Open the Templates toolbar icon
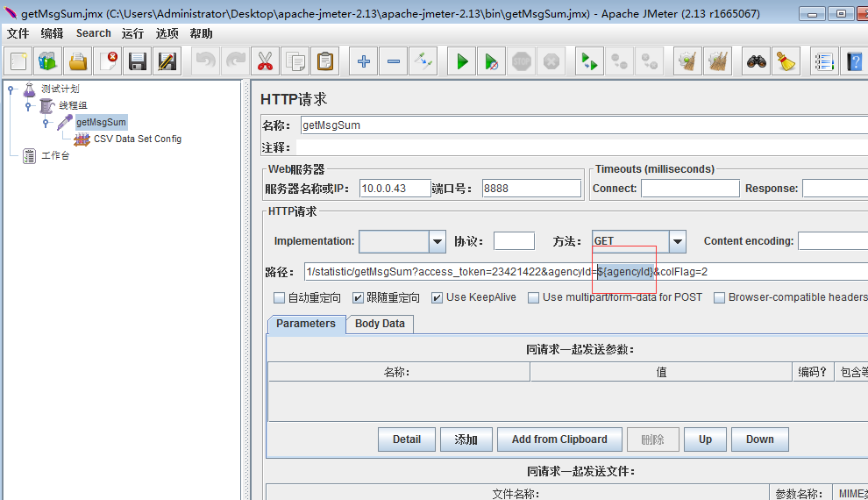Viewport: 868px width, 500px height. (x=48, y=61)
